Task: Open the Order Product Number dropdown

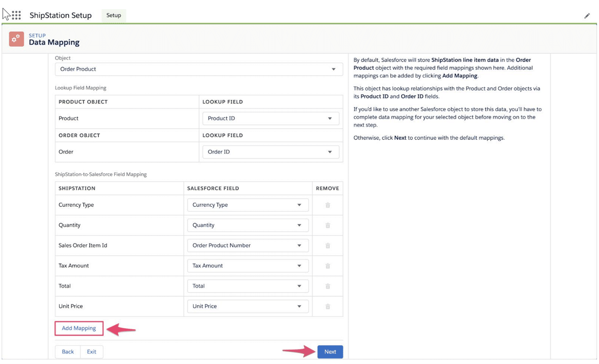Action: point(248,245)
